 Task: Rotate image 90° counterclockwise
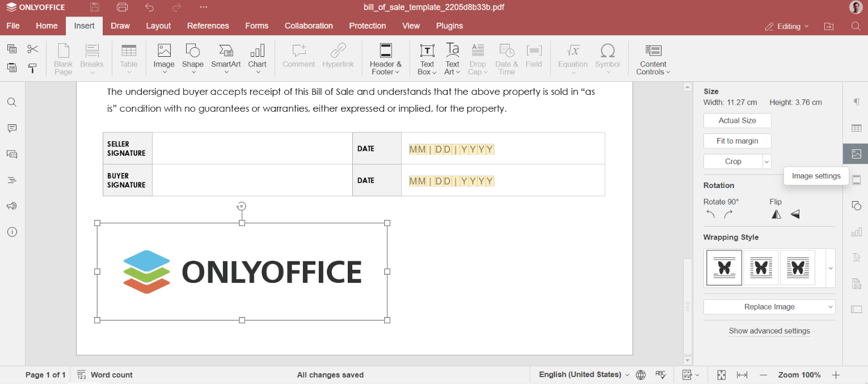click(711, 214)
